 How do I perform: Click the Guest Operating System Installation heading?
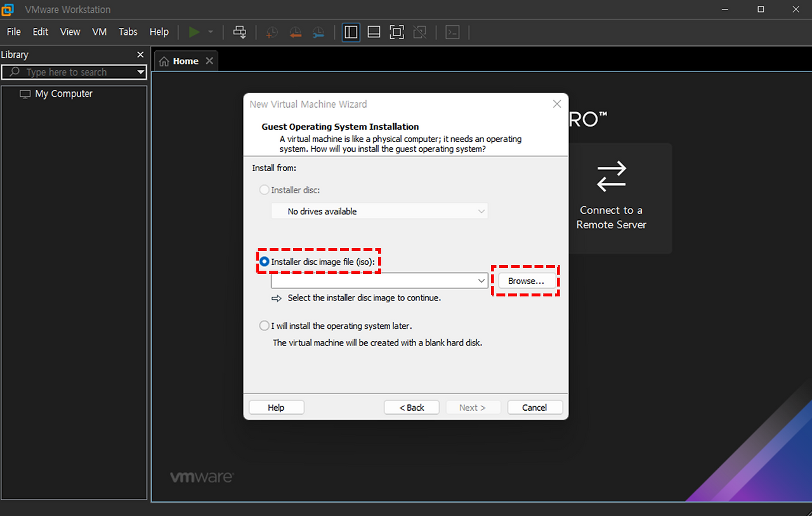pyautogui.click(x=341, y=127)
